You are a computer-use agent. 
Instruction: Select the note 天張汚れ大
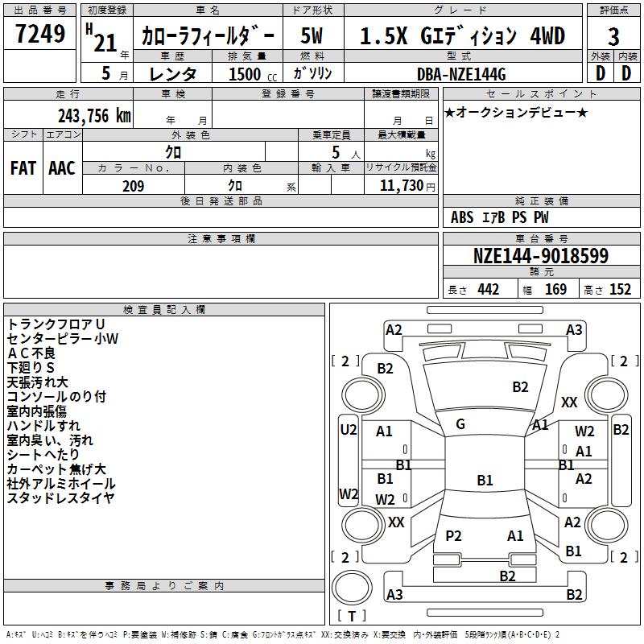(37, 382)
